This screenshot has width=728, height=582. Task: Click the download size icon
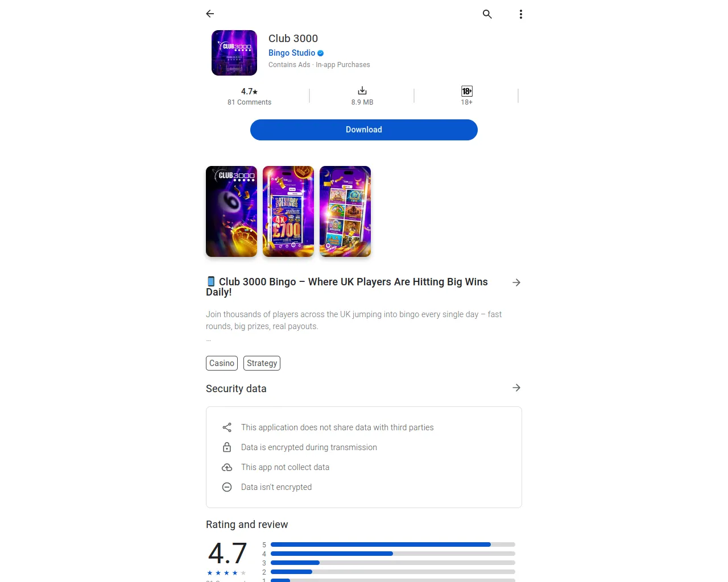(362, 91)
